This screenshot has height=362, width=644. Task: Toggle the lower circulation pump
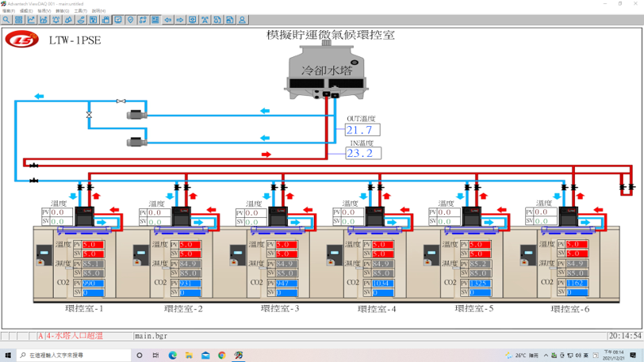coord(136,143)
